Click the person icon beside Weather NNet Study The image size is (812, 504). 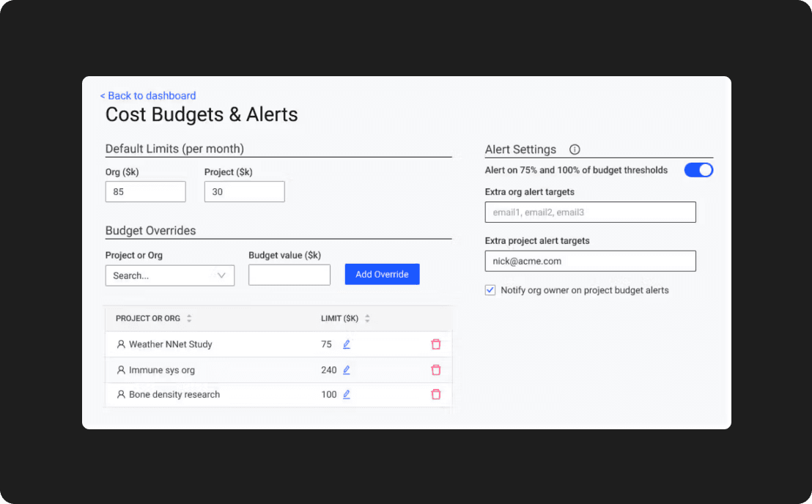point(120,344)
